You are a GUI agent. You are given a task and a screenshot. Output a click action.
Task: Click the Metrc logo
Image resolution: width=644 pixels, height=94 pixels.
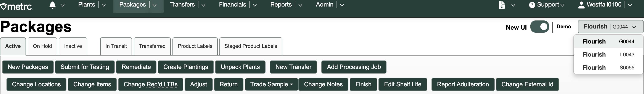pyautogui.click(x=16, y=6)
